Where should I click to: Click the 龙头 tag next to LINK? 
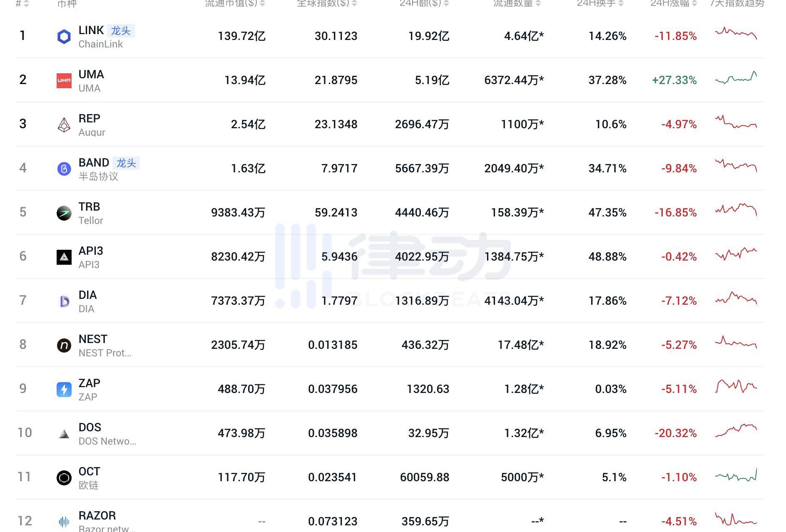click(121, 31)
